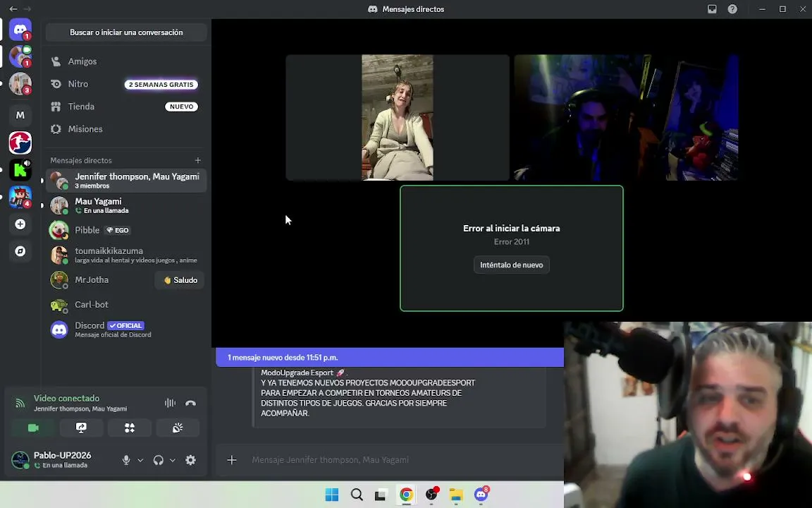Open Windows taskbar search
812x508 pixels.
point(356,495)
